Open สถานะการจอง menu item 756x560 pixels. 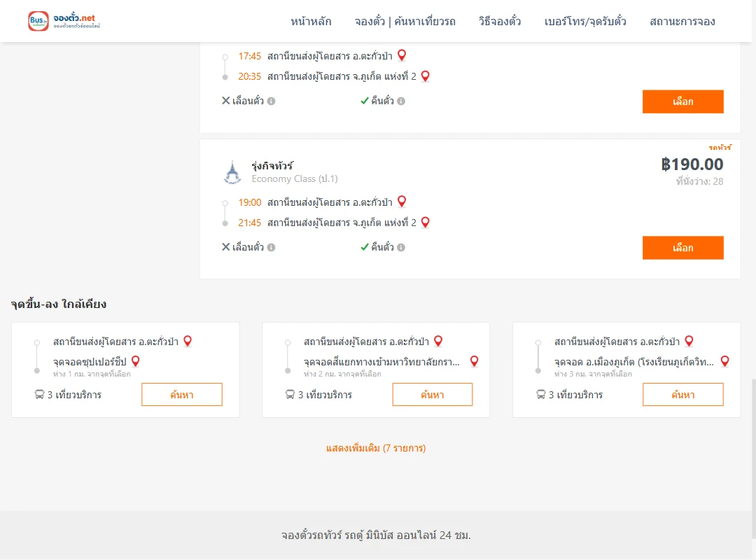pos(682,21)
